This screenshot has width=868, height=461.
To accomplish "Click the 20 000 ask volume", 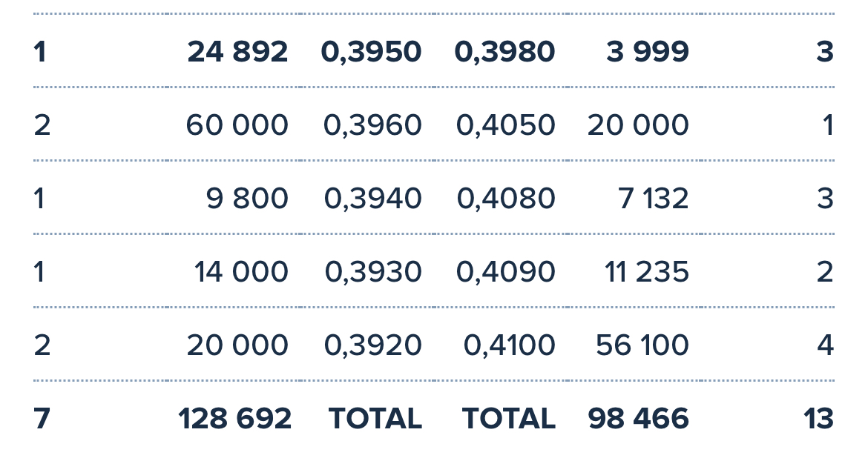I will pyautogui.click(x=638, y=125).
